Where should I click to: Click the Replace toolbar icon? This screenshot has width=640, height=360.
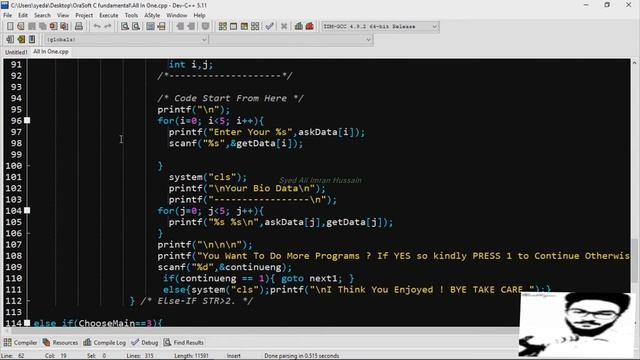pos(136,27)
